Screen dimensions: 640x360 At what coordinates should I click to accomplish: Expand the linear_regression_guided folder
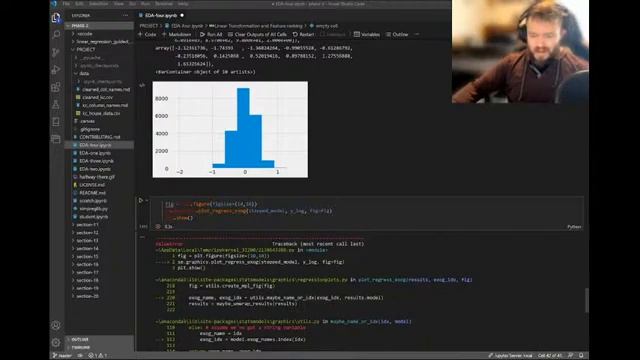point(100,42)
